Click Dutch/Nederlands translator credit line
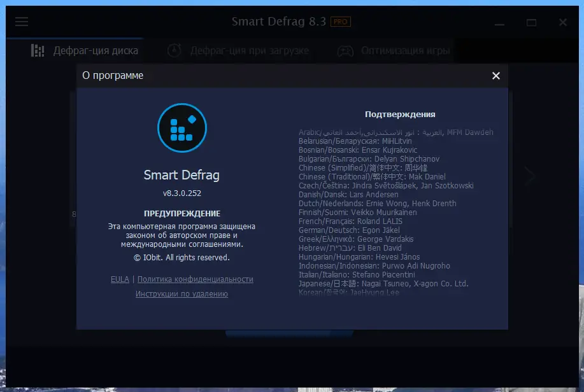584x392 pixels. [x=377, y=204]
